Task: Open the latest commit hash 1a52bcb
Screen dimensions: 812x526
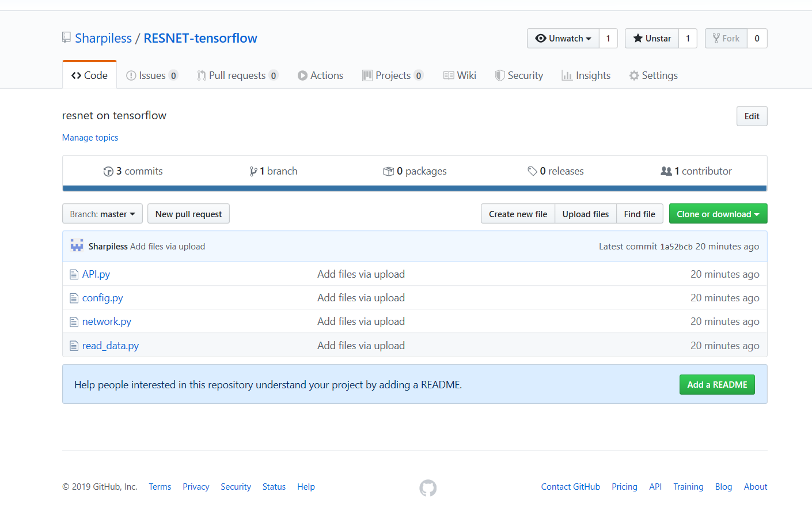Action: 676,247
